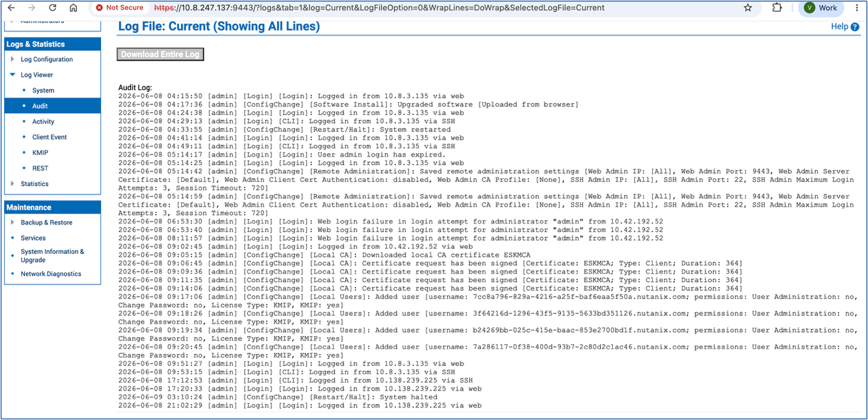Open Network Diagnostics
The width and height of the screenshot is (868, 420).
pos(51,274)
